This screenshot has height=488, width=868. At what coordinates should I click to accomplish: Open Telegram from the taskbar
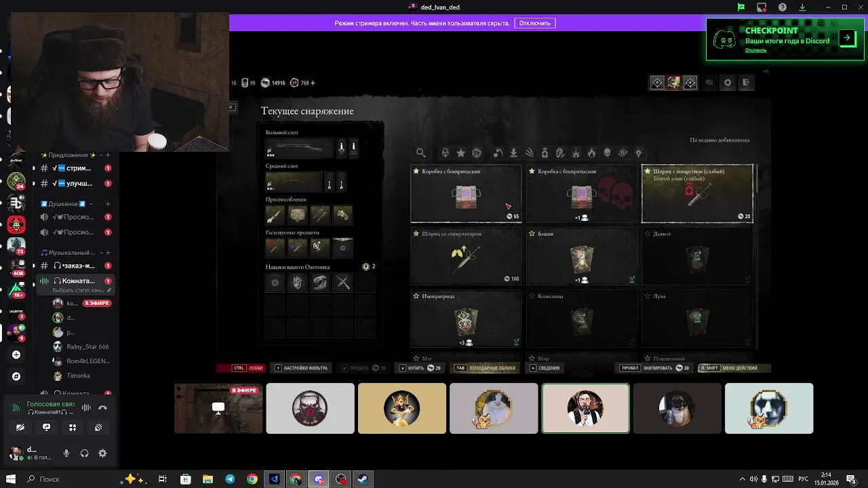(x=230, y=479)
